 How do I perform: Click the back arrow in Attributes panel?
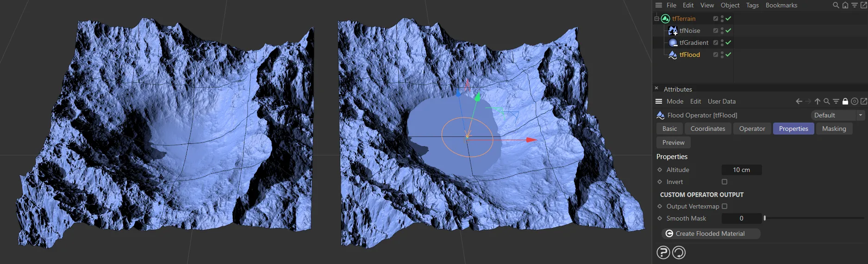click(799, 102)
